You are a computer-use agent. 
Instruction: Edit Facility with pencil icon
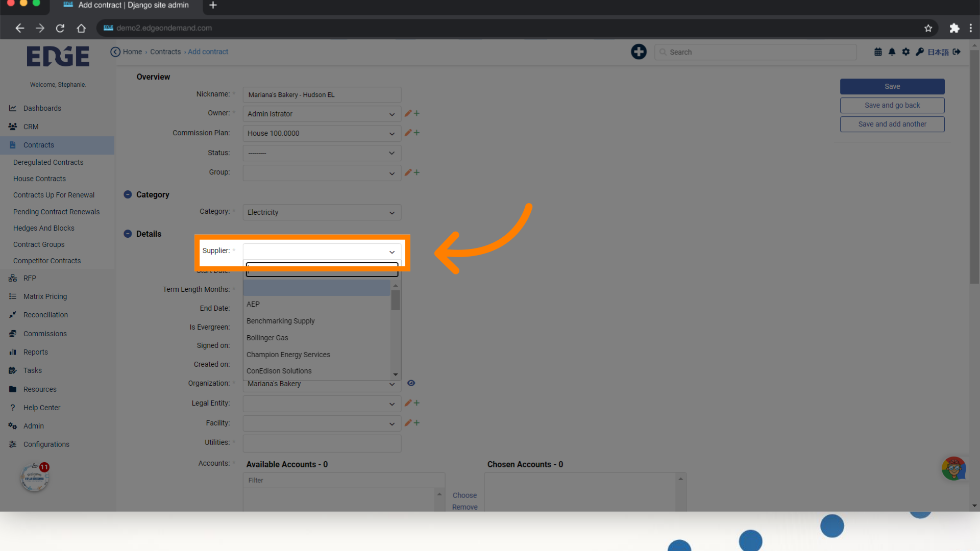click(x=408, y=423)
